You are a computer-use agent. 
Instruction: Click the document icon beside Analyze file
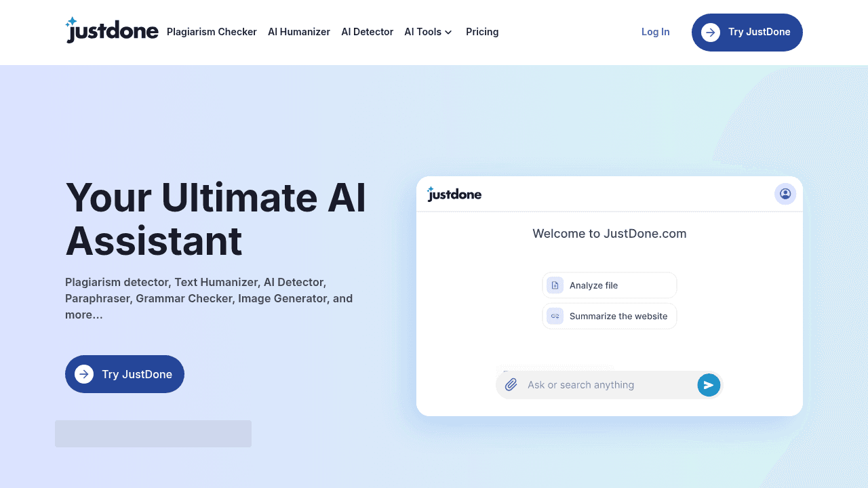(x=555, y=285)
